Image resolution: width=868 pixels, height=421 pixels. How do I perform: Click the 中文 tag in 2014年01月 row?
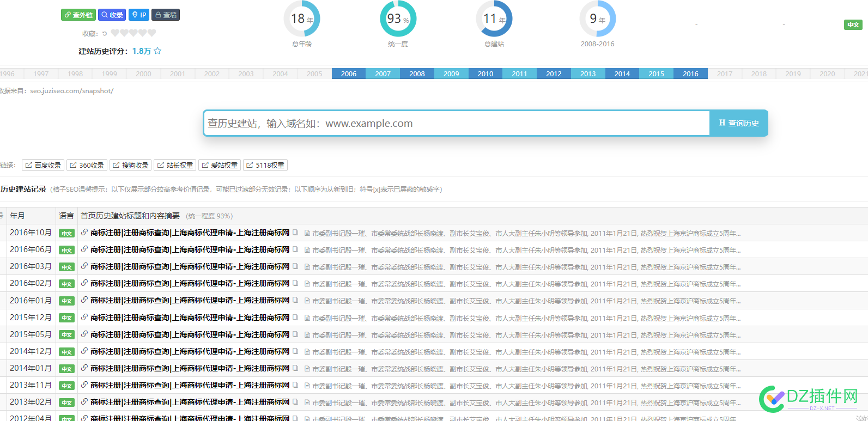pos(67,369)
